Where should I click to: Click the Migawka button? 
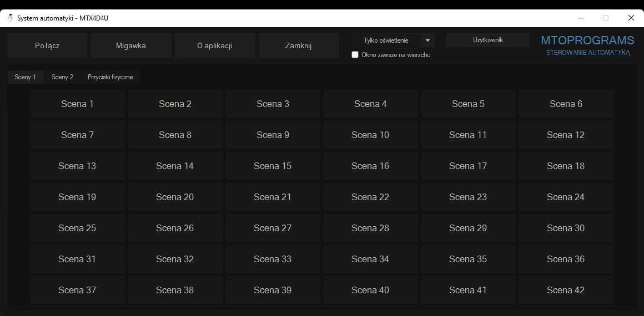tap(131, 45)
